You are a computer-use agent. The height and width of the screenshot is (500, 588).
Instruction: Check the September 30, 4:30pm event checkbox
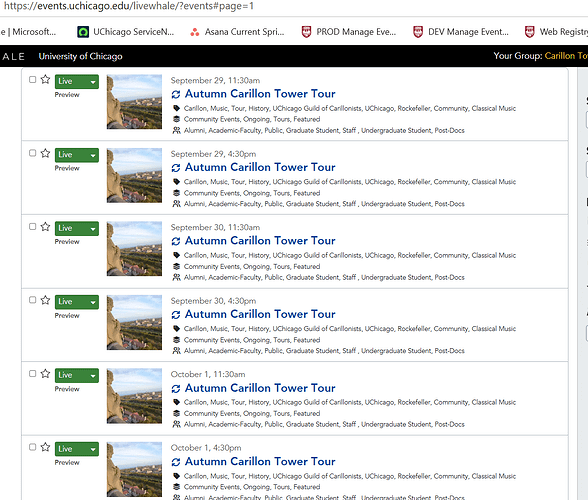pyautogui.click(x=33, y=300)
